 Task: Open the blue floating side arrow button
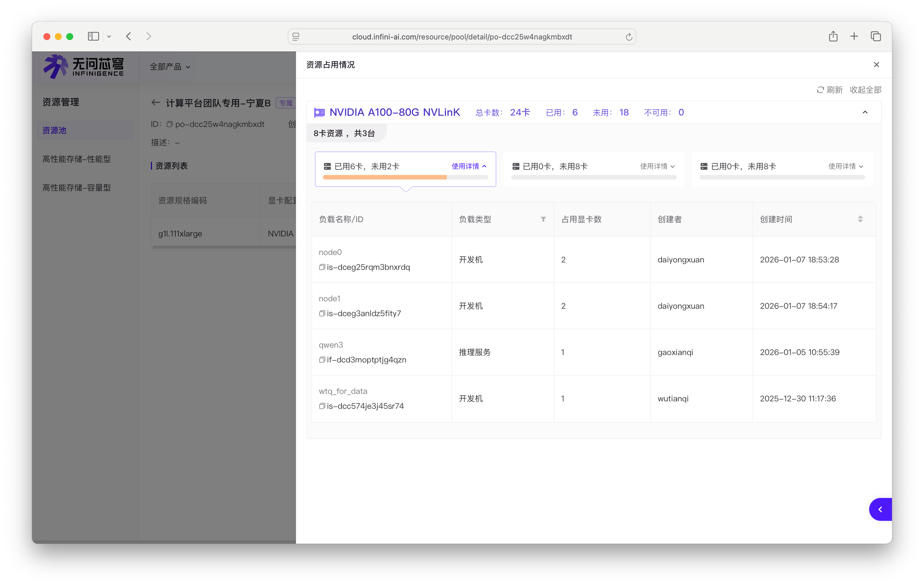(x=880, y=509)
